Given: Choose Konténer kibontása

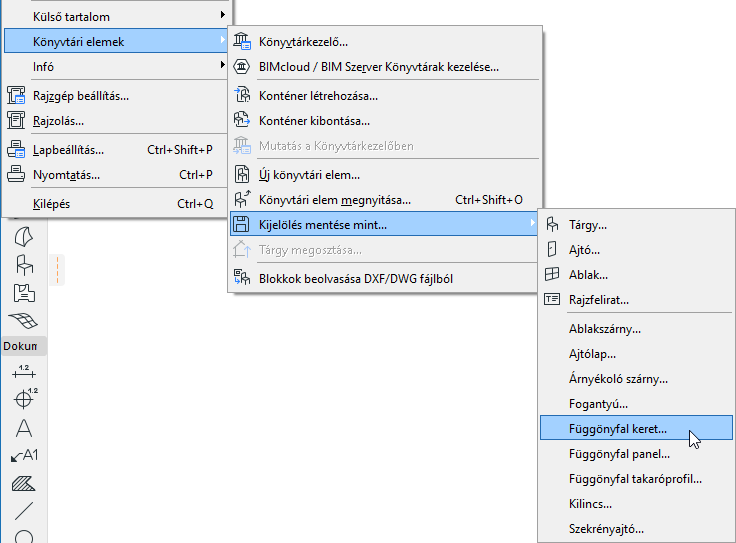Looking at the screenshot, I should (385, 121).
